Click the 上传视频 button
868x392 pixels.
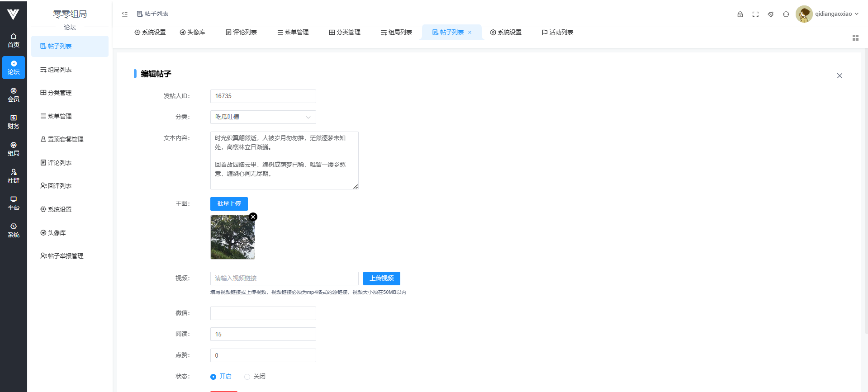(381, 279)
